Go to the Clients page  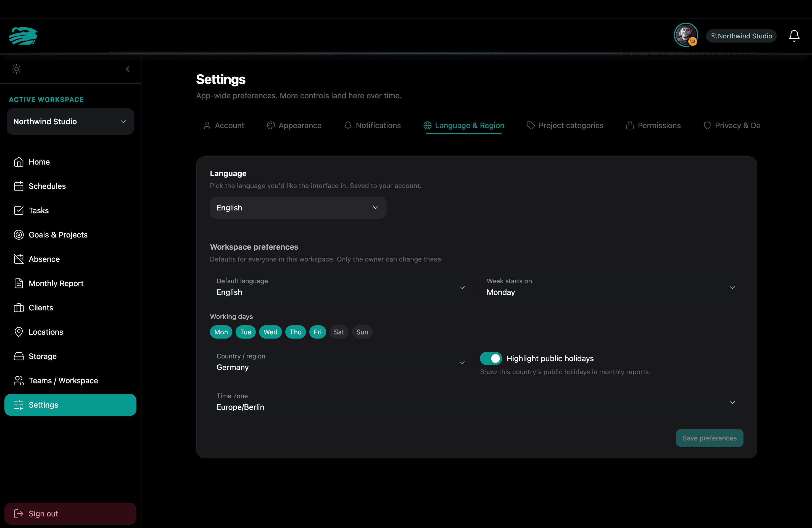70,308
